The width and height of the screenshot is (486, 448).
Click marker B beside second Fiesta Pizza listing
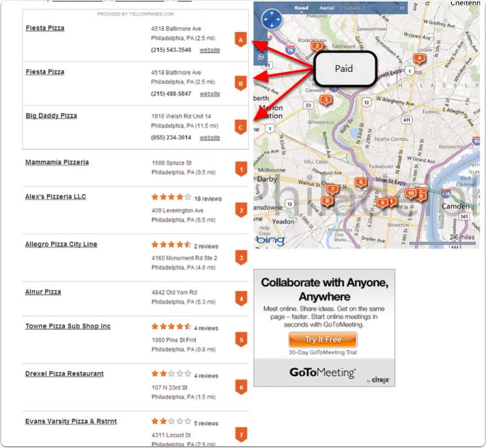tap(241, 83)
